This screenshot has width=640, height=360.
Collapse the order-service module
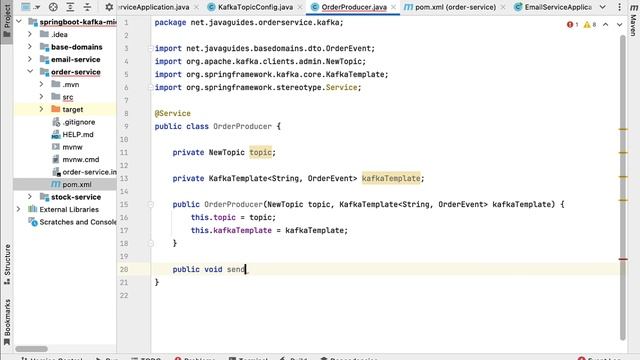(30, 72)
